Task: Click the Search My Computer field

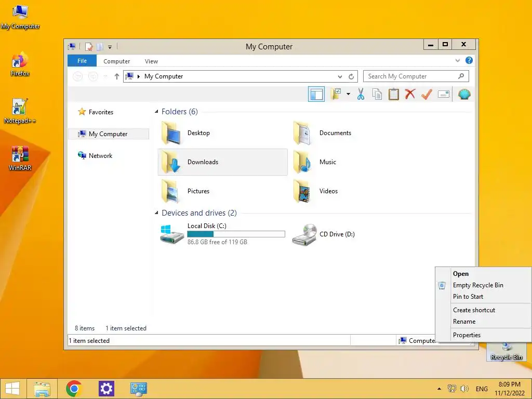Action: click(x=416, y=76)
